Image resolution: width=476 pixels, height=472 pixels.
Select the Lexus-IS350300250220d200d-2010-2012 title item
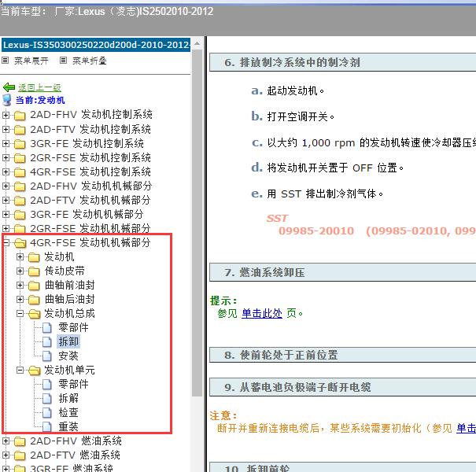tap(96, 45)
